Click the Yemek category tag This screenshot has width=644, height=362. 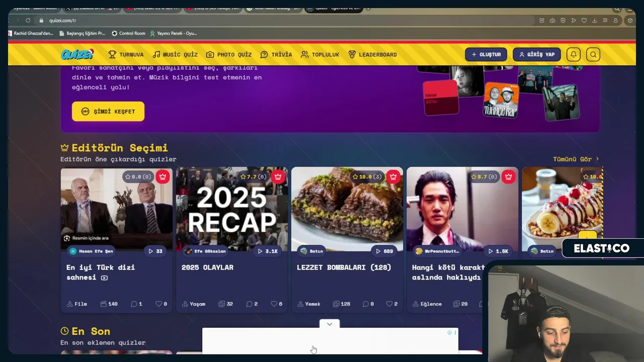pos(309,304)
